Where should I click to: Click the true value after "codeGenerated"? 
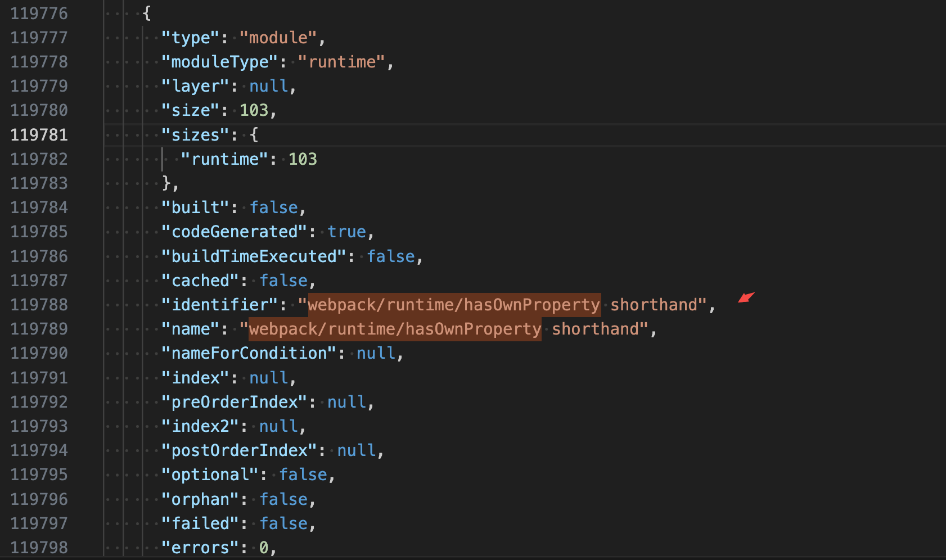346,231
